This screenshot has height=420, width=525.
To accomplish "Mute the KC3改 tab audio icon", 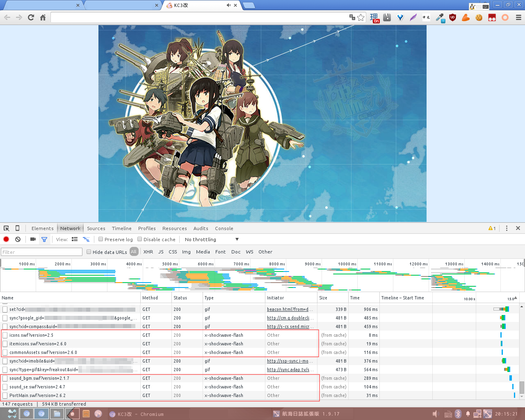I will coord(228,5).
